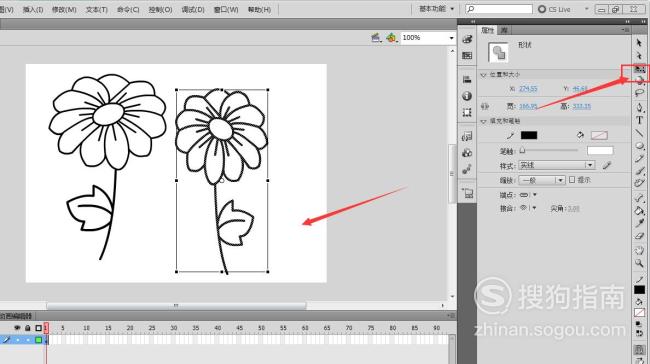Select the Hand tool
Screen dimensions: 650x364
pyautogui.click(x=639, y=251)
